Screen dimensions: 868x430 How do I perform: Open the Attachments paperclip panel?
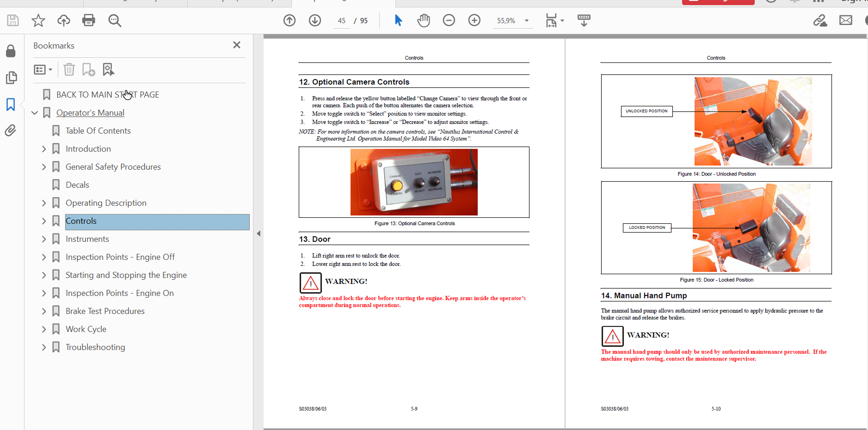click(11, 131)
